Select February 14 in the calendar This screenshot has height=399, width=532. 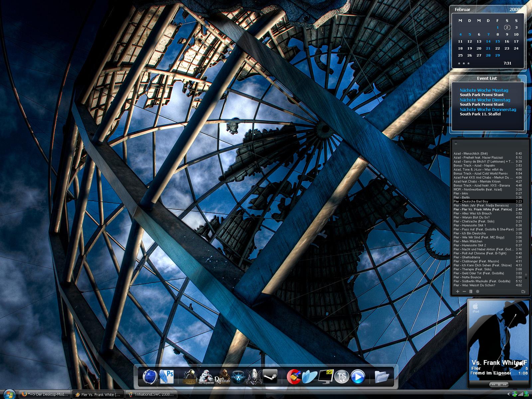pyautogui.click(x=488, y=42)
